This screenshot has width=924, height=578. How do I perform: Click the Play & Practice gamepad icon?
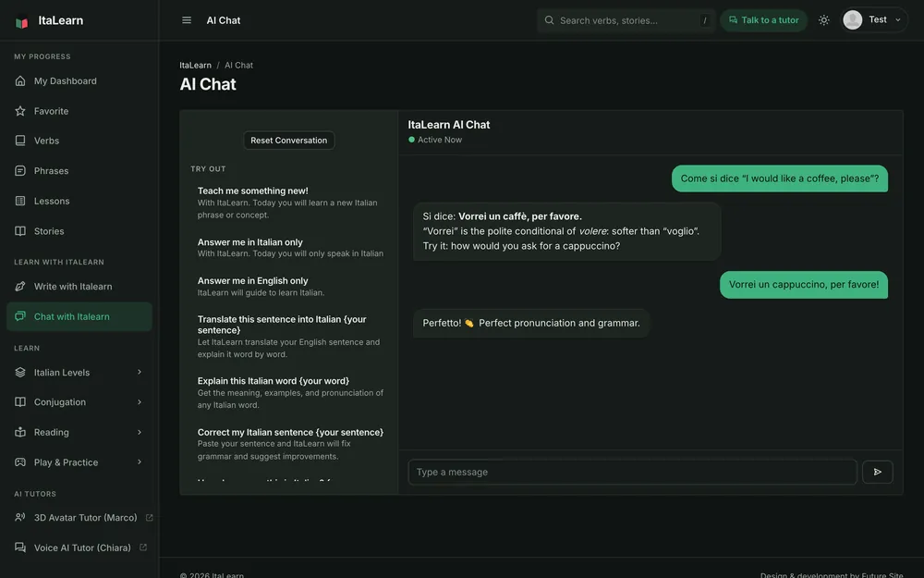(x=20, y=461)
